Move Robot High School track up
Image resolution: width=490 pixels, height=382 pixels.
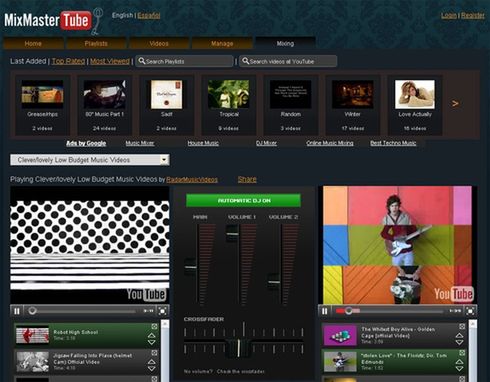coord(151,335)
